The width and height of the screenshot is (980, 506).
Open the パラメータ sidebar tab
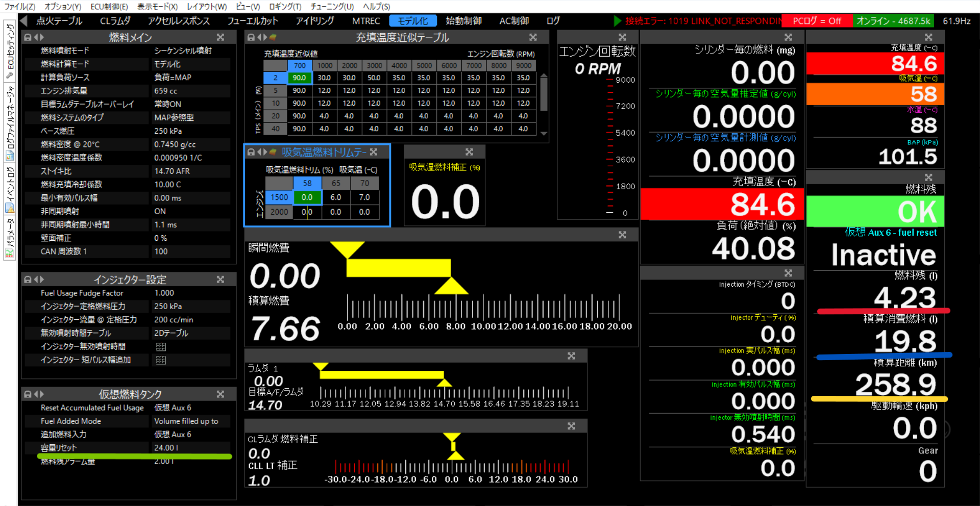10,238
